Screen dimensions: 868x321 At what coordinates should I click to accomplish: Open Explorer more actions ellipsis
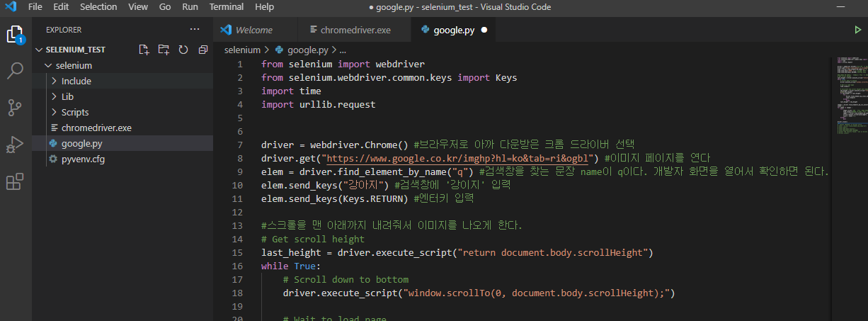[195, 30]
